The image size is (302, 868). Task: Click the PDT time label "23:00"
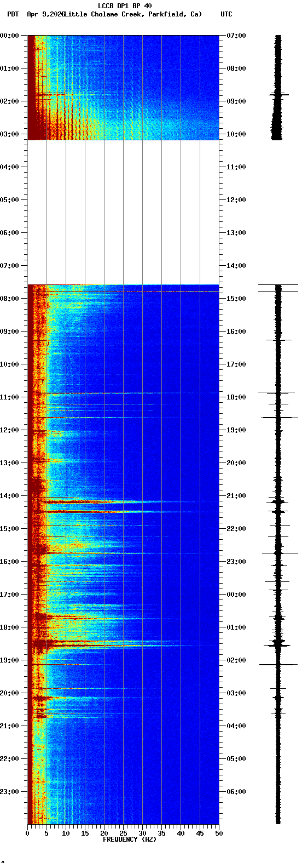[9, 792]
